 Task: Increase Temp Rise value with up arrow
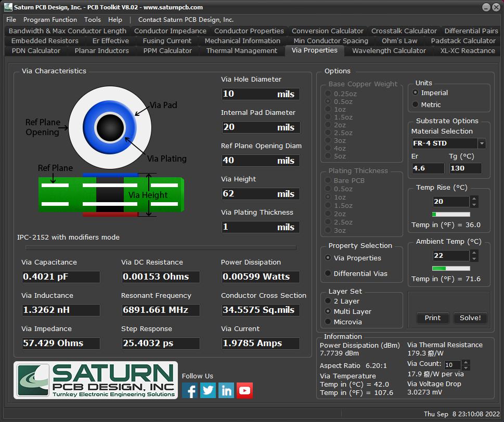(474, 199)
